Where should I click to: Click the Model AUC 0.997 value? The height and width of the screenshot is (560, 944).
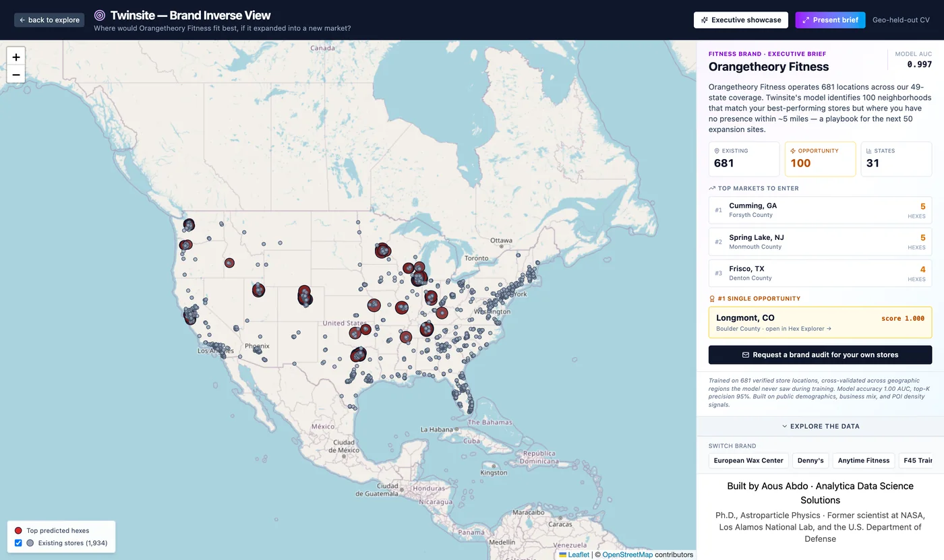919,65
